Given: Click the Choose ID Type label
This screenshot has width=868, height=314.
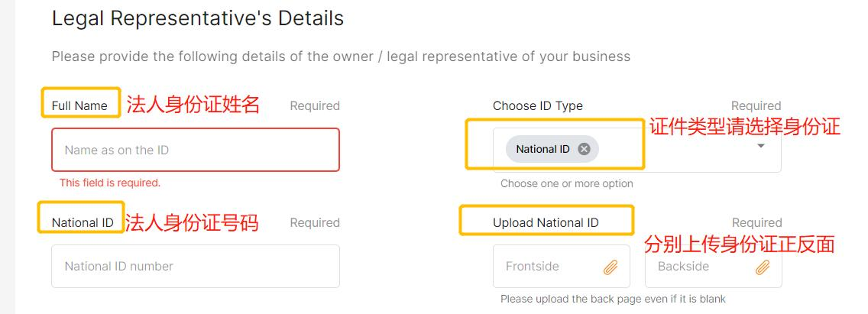Looking at the screenshot, I should pyautogui.click(x=537, y=105).
